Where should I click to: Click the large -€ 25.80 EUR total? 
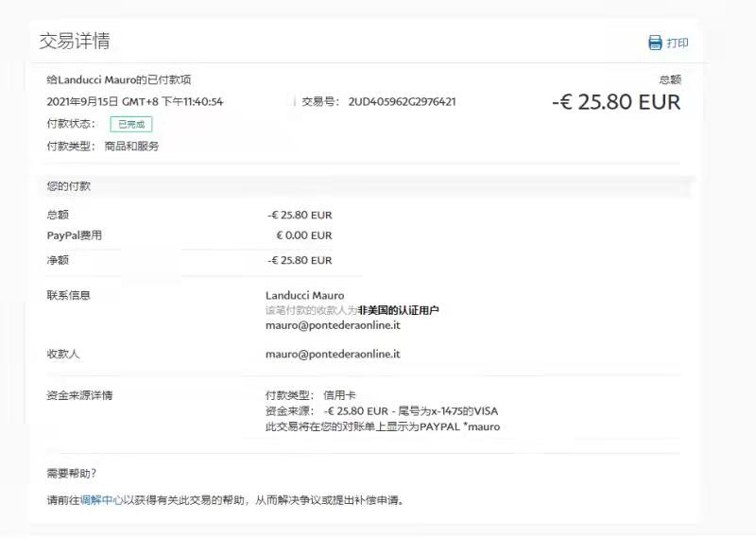615,102
